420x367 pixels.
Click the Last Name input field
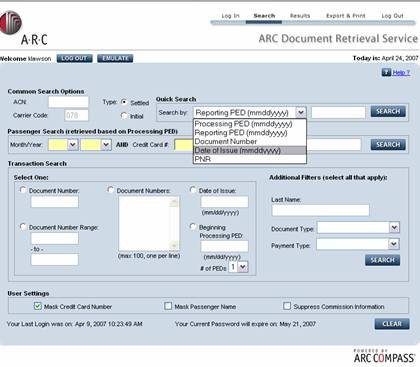[x=320, y=210]
